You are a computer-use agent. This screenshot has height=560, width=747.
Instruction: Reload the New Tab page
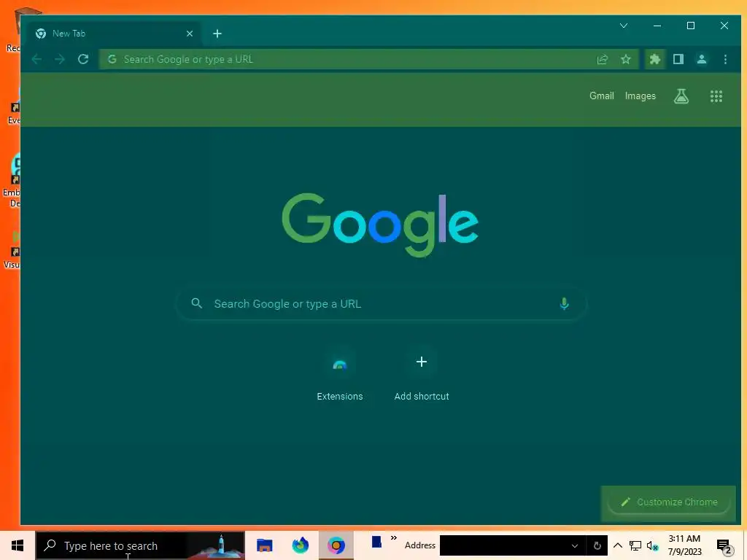[x=83, y=60]
